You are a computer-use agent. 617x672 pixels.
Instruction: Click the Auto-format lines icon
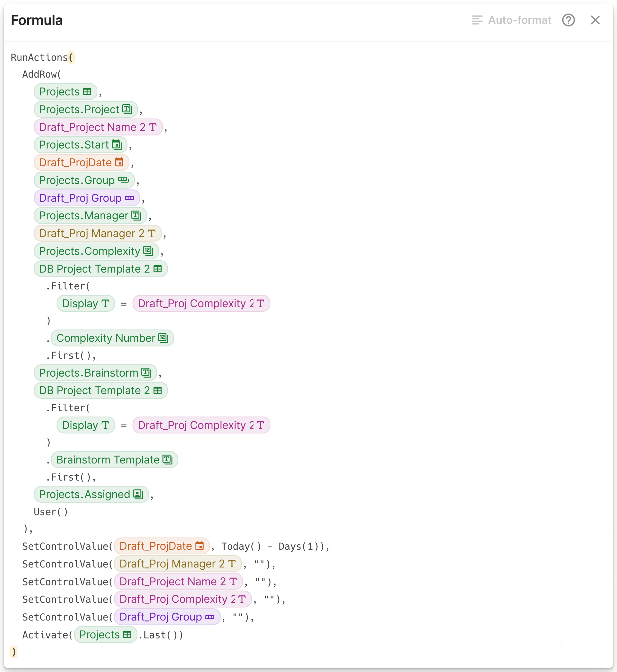pos(477,20)
